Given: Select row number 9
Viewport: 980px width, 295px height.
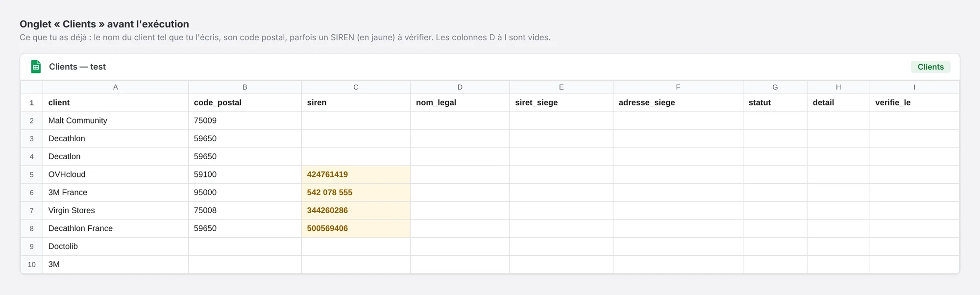Looking at the screenshot, I should pyautogui.click(x=32, y=246).
